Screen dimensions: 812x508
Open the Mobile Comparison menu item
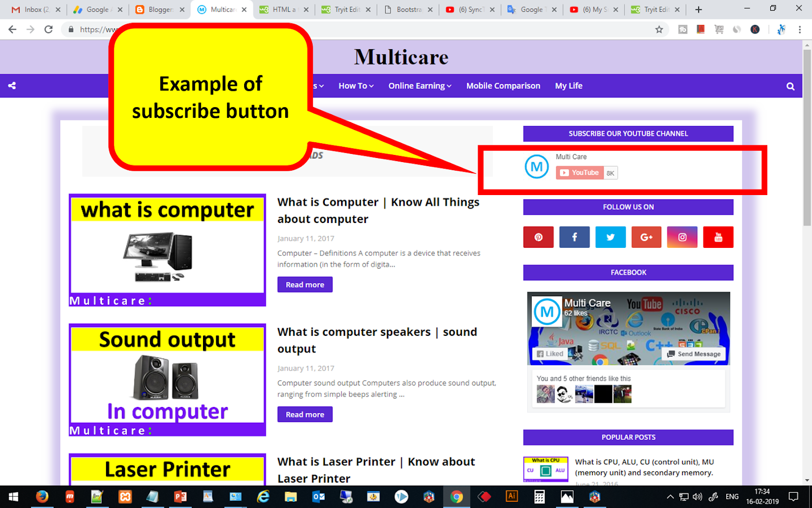pos(503,86)
